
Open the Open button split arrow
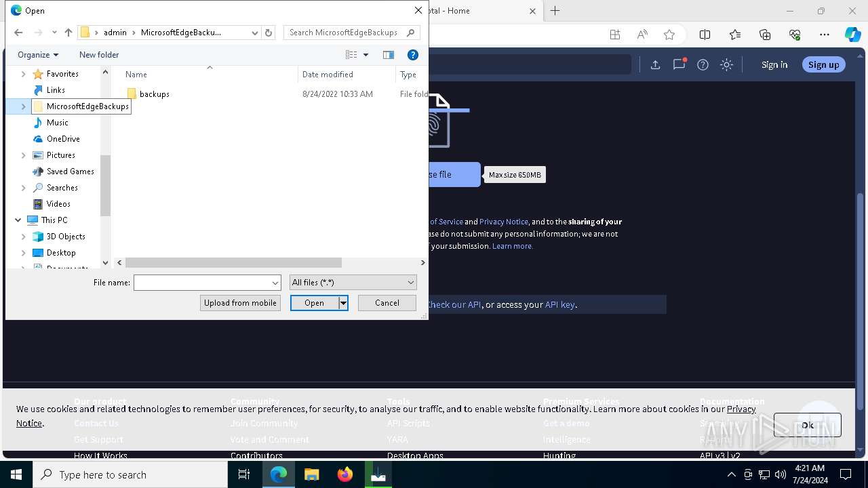(343, 303)
